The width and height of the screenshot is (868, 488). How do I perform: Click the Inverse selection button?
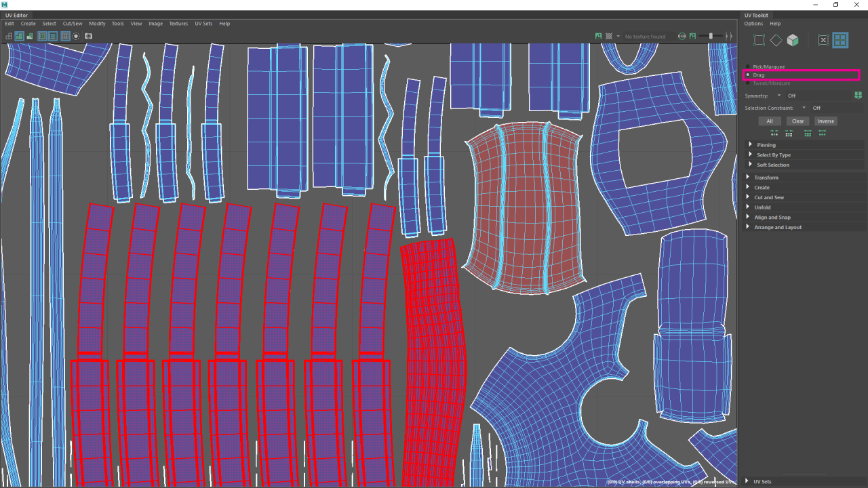[x=826, y=121]
